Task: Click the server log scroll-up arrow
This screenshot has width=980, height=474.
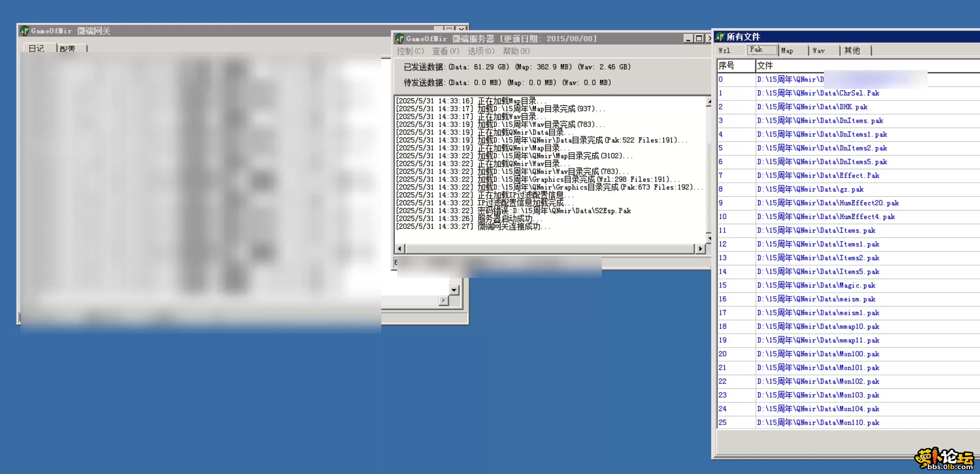Action: tap(709, 102)
